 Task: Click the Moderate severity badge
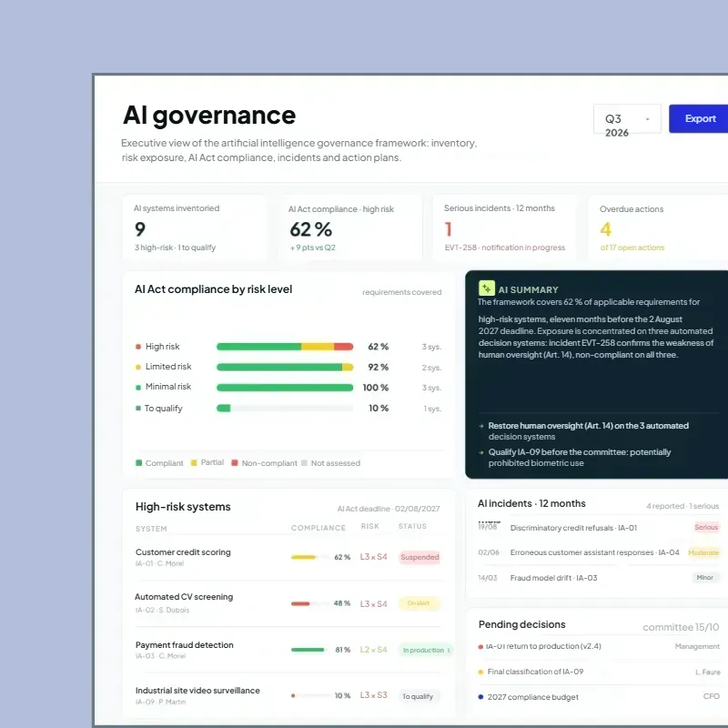pyautogui.click(x=703, y=552)
